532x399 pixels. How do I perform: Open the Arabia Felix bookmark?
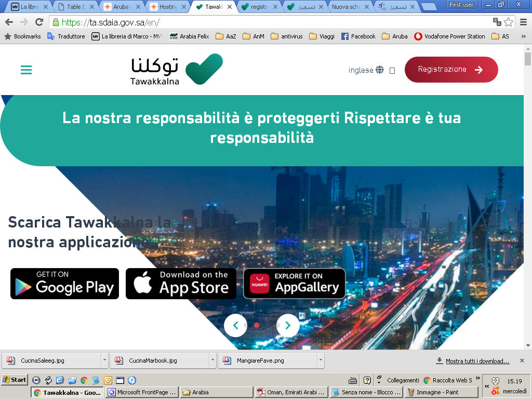click(189, 36)
